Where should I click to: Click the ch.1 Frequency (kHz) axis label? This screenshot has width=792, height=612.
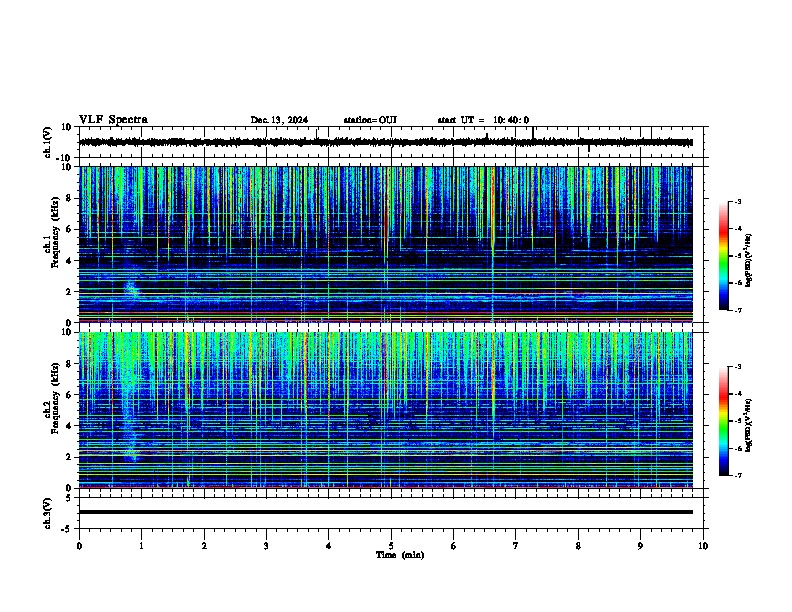click(52, 232)
